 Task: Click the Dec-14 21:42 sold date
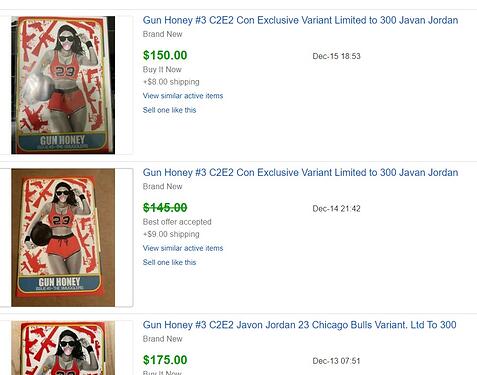[336, 209]
